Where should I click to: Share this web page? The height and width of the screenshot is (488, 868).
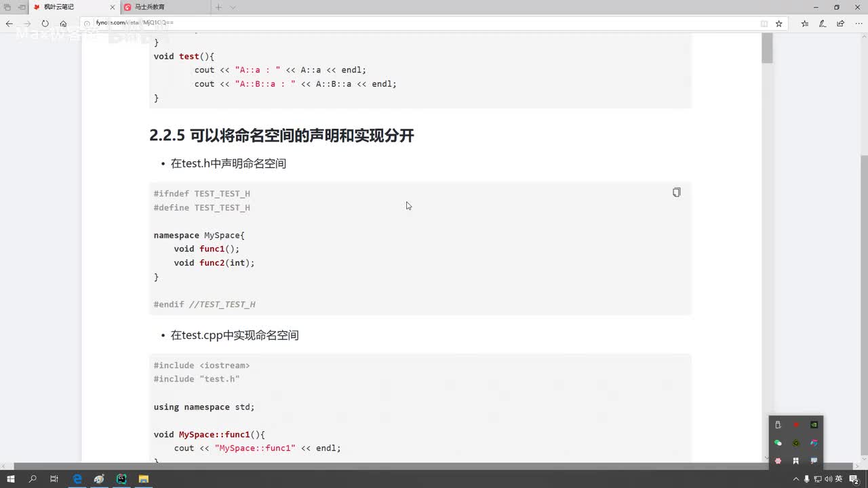840,23
